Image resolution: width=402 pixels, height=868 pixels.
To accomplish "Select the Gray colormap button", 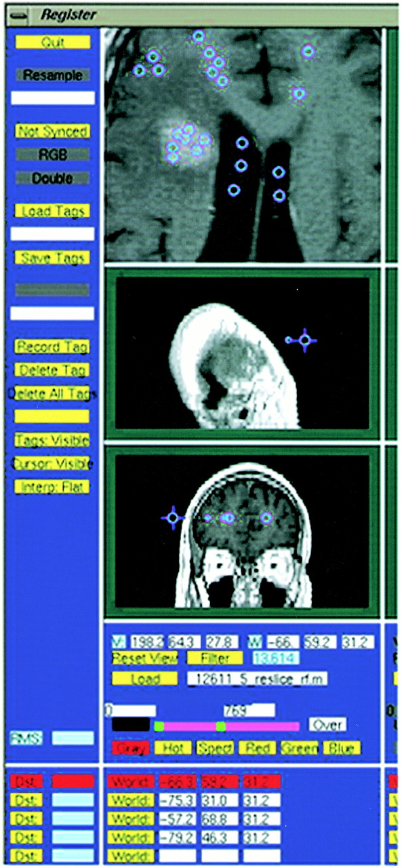I will [132, 748].
